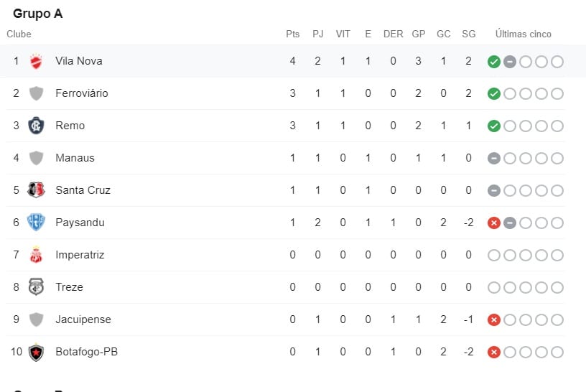Click the Botafogo-PB club crest

36,352
